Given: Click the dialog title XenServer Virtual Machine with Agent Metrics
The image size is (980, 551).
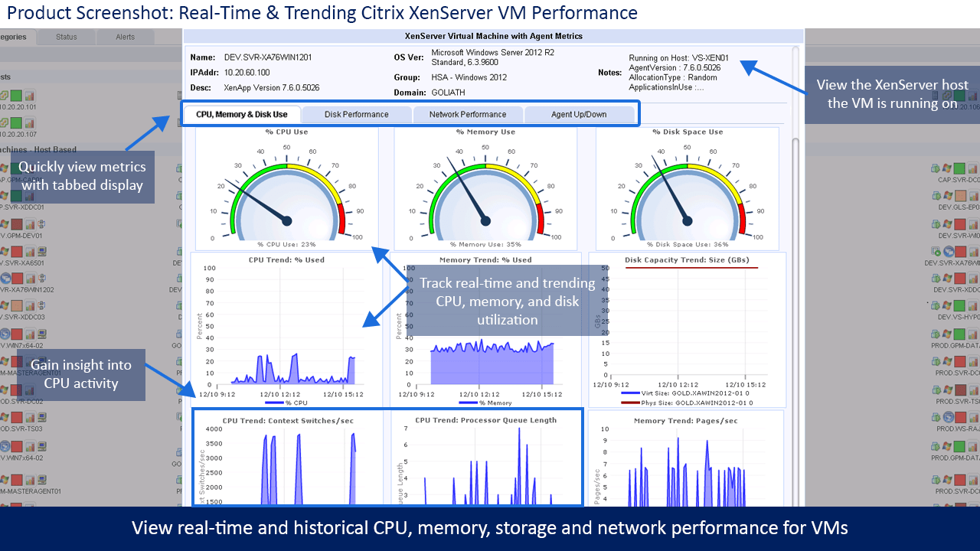Looking at the screenshot, I should click(493, 36).
